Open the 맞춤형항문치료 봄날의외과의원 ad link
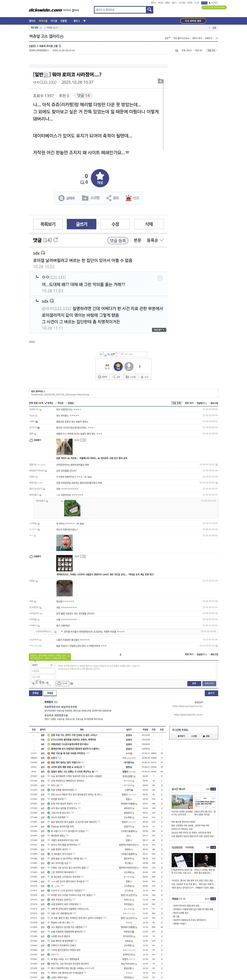 click(60, 707)
